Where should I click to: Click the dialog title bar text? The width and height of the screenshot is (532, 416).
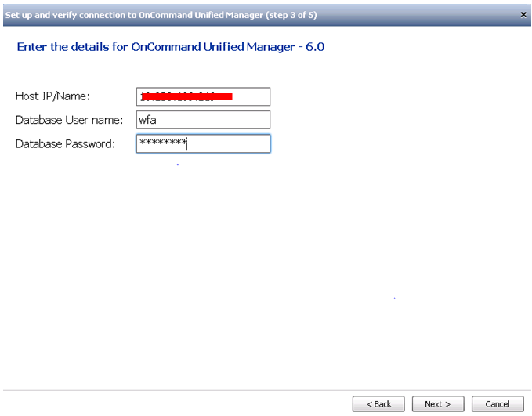click(x=161, y=15)
